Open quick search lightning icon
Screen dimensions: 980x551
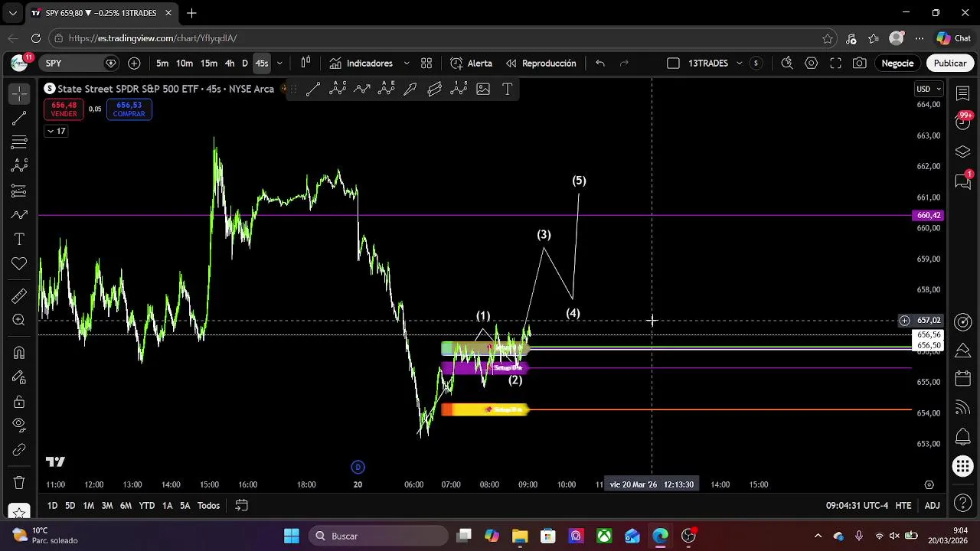point(786,64)
